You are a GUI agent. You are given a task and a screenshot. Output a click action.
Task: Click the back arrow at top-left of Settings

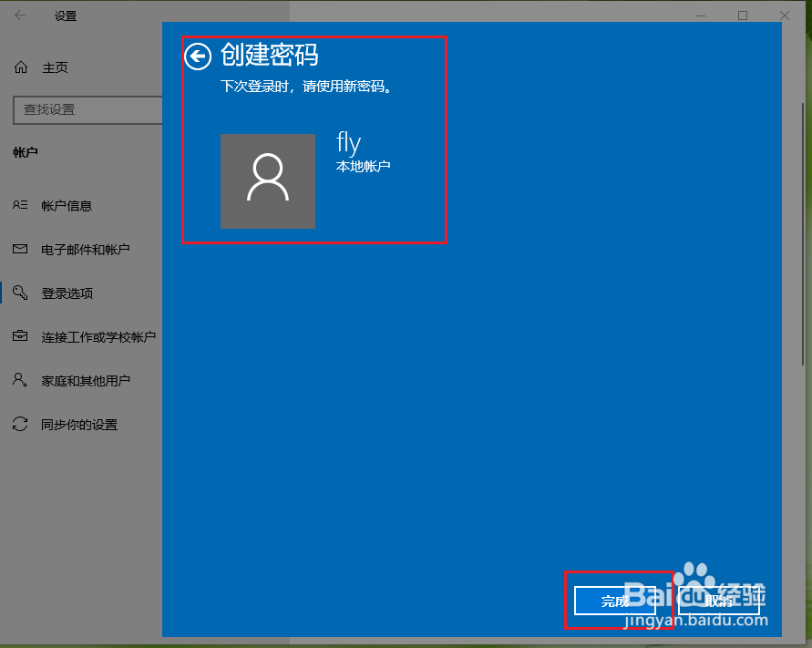(x=18, y=15)
